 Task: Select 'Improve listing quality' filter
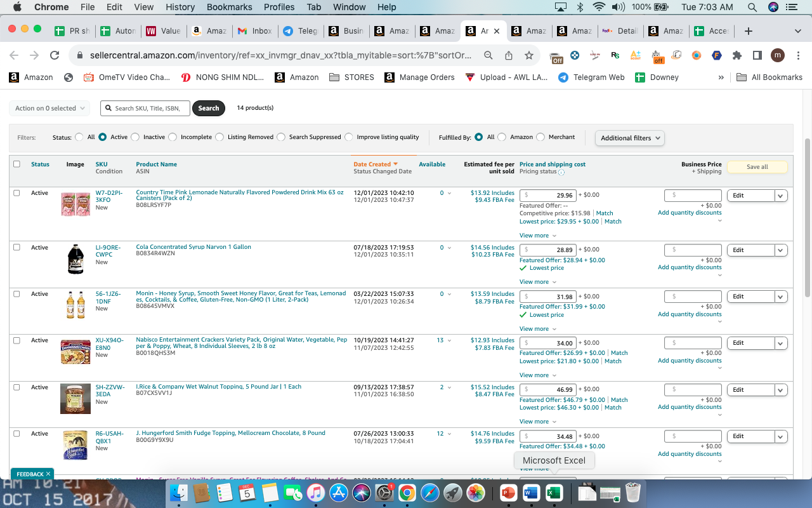click(x=349, y=137)
